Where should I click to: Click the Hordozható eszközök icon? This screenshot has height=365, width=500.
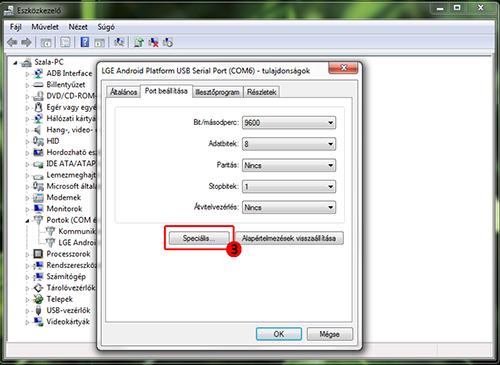[x=38, y=152]
